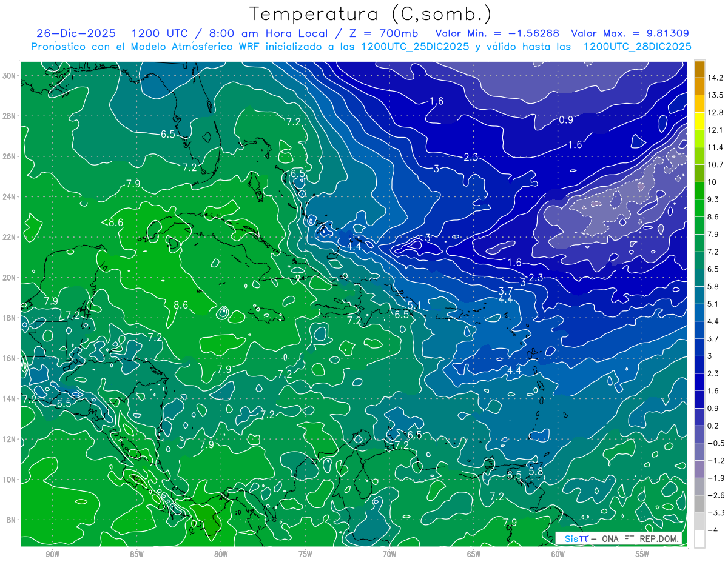This screenshot has width=728, height=562.
Task: Click the "5.1" contour label near Hispaniola
Action: [414, 305]
